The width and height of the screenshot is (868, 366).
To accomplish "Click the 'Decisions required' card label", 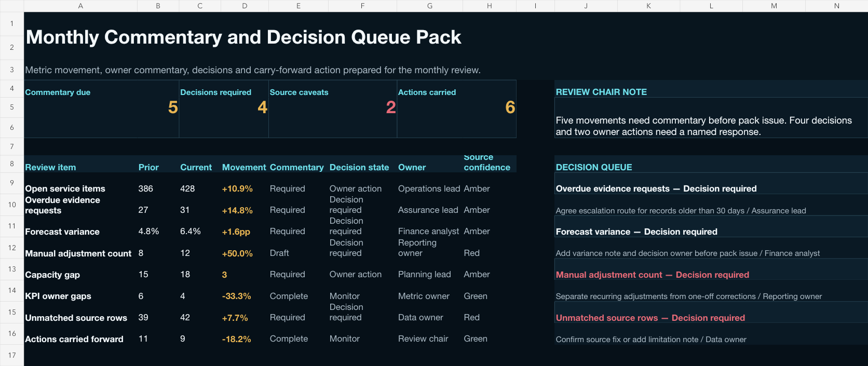I will [x=215, y=92].
